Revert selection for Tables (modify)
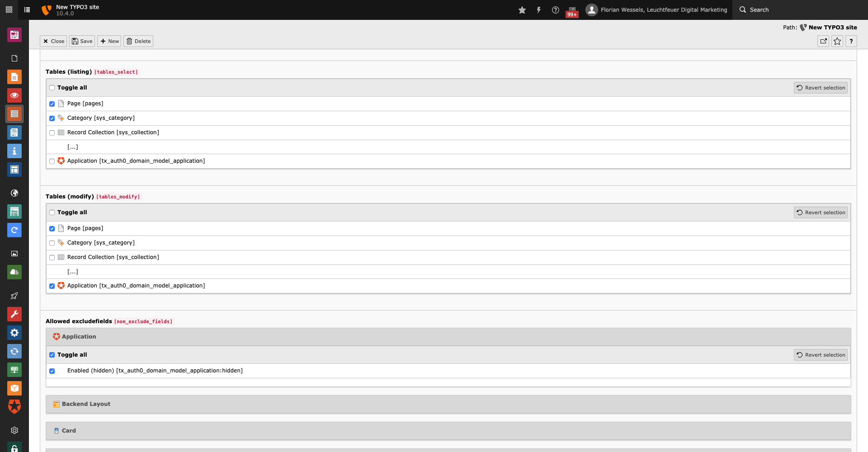The width and height of the screenshot is (868, 452). click(821, 212)
